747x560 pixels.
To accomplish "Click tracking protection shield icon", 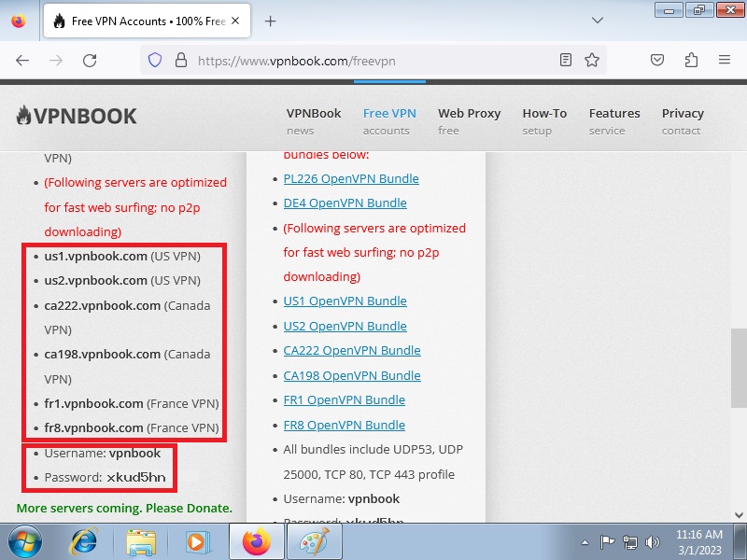I will point(155,60).
